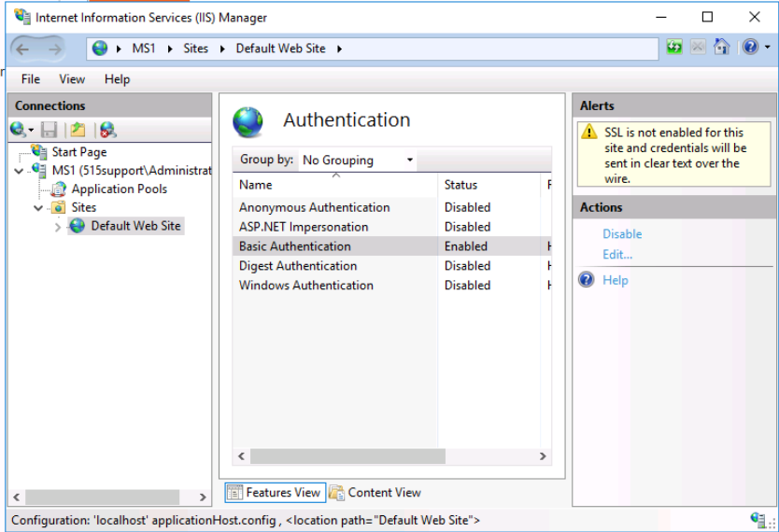Select the Digest Authentication row
This screenshot has width=779, height=532.
click(391, 265)
